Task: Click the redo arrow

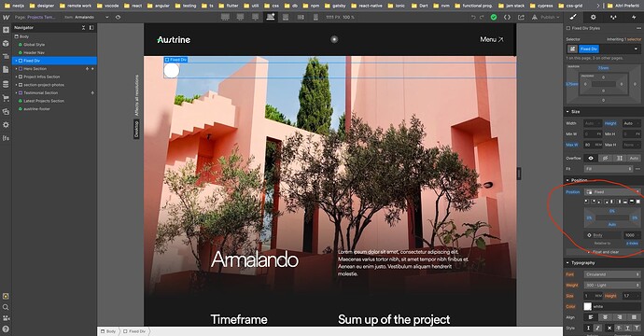Action: click(482, 17)
